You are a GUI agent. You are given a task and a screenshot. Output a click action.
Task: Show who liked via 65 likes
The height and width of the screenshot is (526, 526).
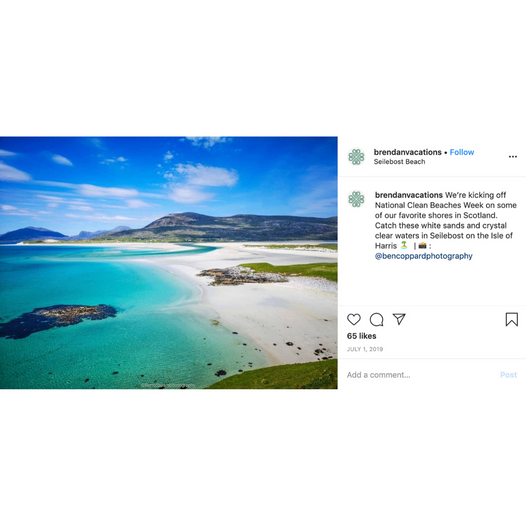point(361,336)
